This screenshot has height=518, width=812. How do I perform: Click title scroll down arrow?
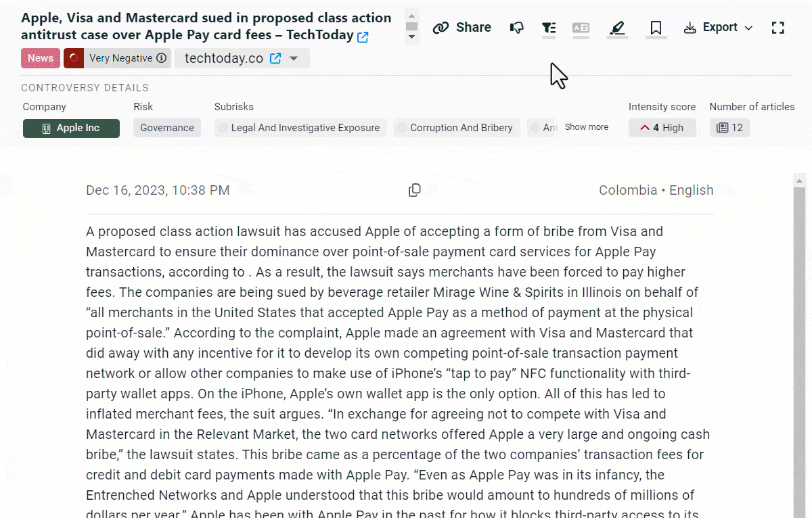click(x=411, y=38)
